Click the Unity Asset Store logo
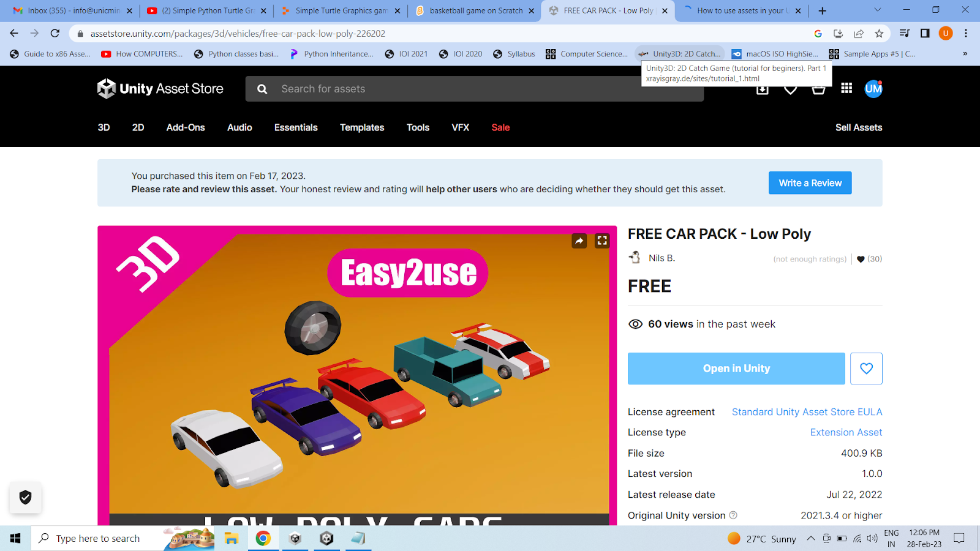 160,89
